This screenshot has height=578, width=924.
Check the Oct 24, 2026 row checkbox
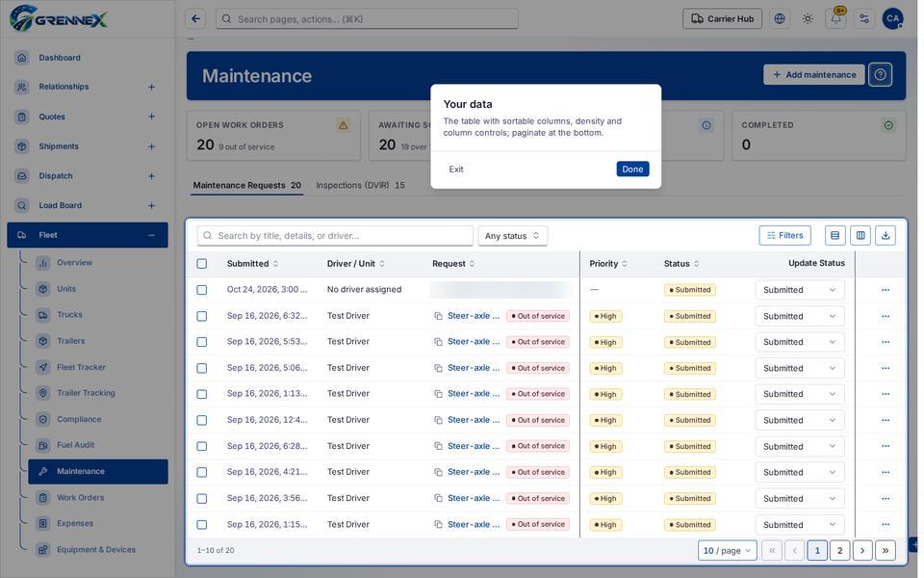[x=201, y=290]
